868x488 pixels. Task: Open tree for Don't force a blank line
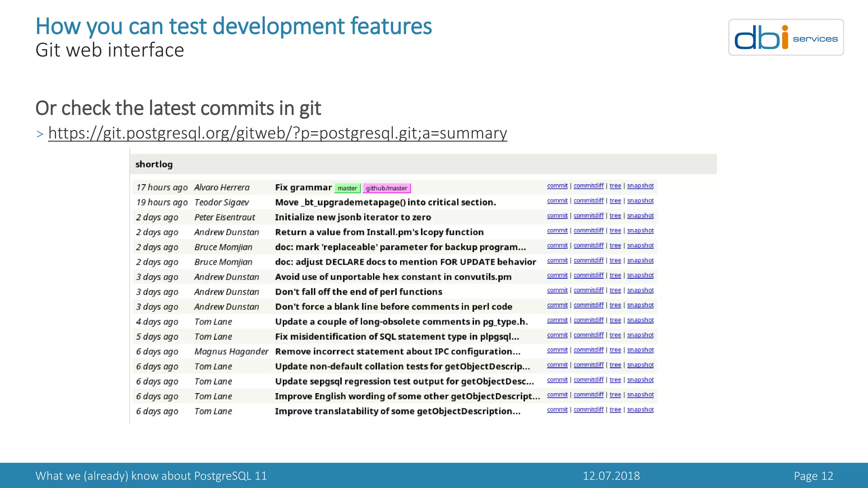pyautogui.click(x=615, y=305)
